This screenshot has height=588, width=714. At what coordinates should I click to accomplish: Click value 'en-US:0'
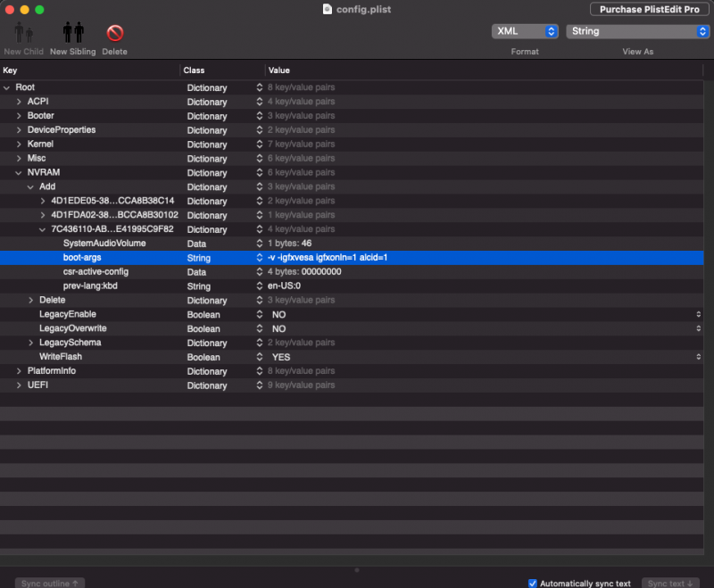(284, 286)
